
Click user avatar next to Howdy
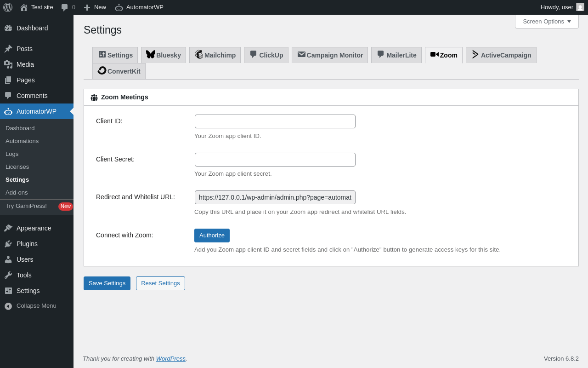[580, 7]
